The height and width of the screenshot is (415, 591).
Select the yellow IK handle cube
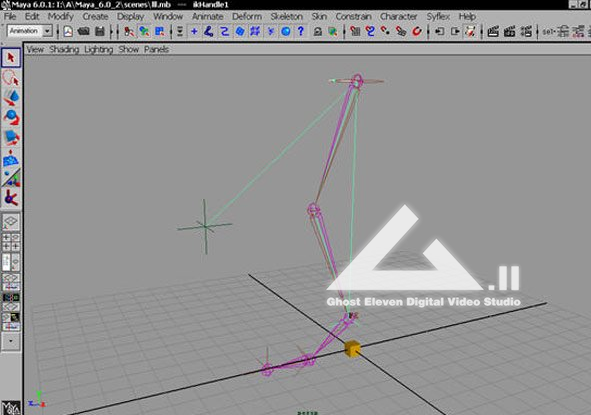pos(352,348)
